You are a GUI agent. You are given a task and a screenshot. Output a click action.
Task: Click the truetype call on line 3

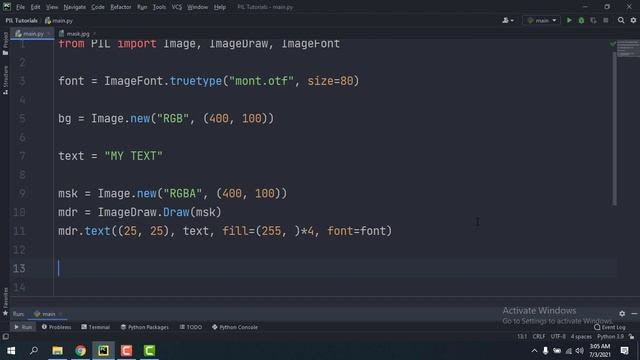pos(196,81)
